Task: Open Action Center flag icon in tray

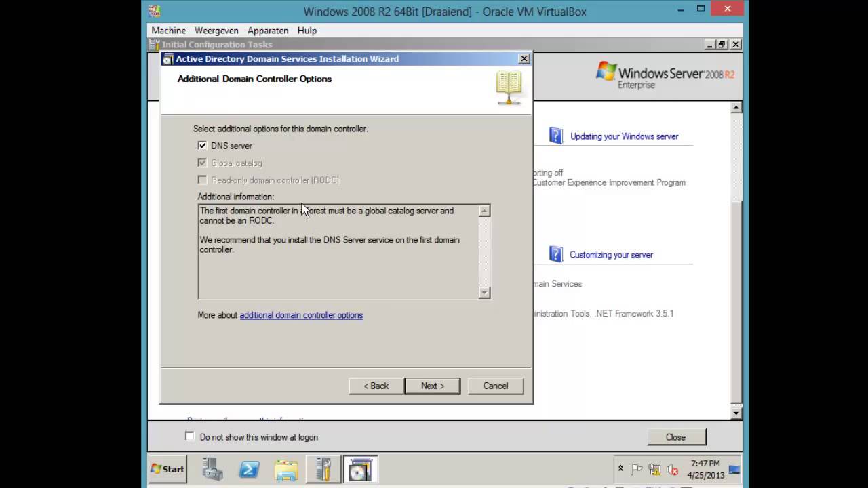Action: pyautogui.click(x=637, y=469)
